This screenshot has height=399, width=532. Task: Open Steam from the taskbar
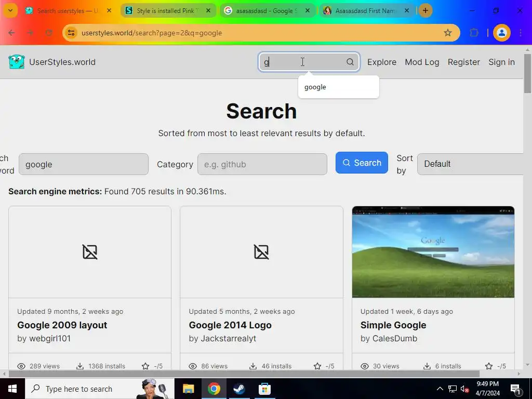click(x=239, y=389)
